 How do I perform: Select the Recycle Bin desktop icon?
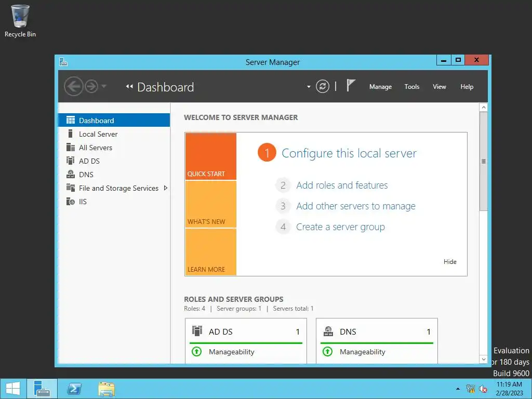coord(20,21)
